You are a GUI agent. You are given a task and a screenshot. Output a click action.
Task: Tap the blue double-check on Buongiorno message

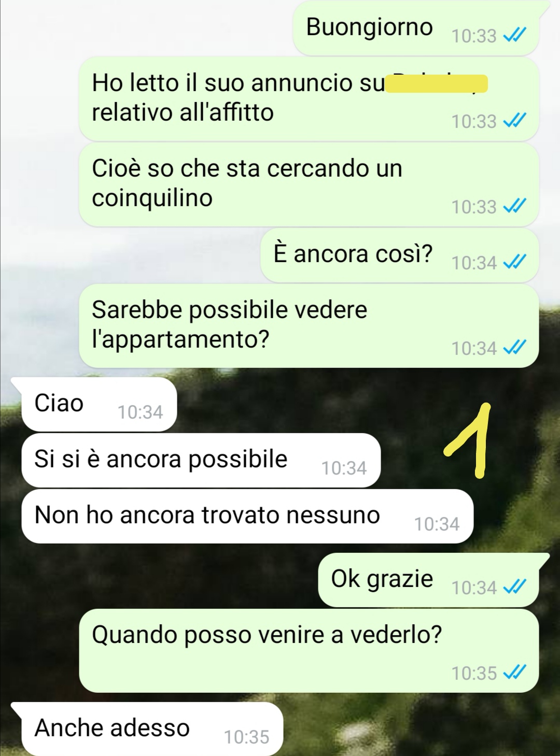pos(515,35)
